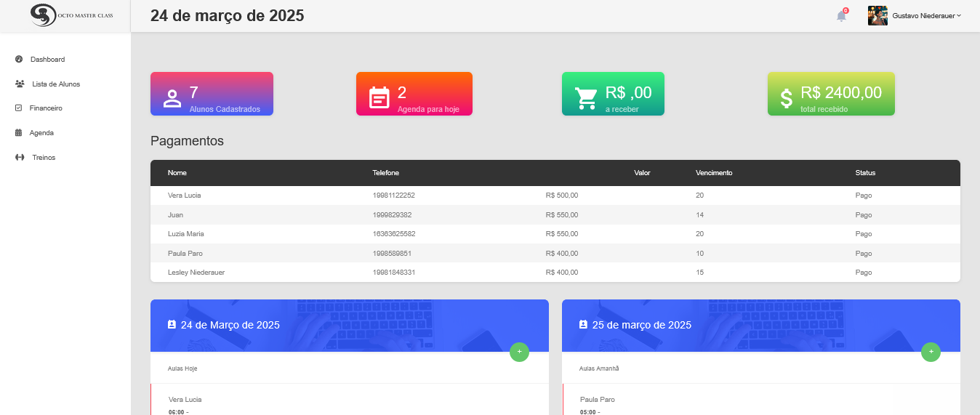Click the Nome column header
This screenshot has width=980, height=415.
tap(177, 173)
